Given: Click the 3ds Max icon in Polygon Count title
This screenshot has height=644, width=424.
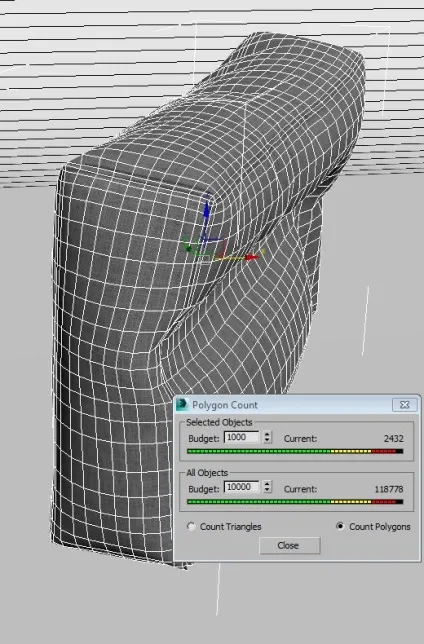Looking at the screenshot, I should pos(182,405).
